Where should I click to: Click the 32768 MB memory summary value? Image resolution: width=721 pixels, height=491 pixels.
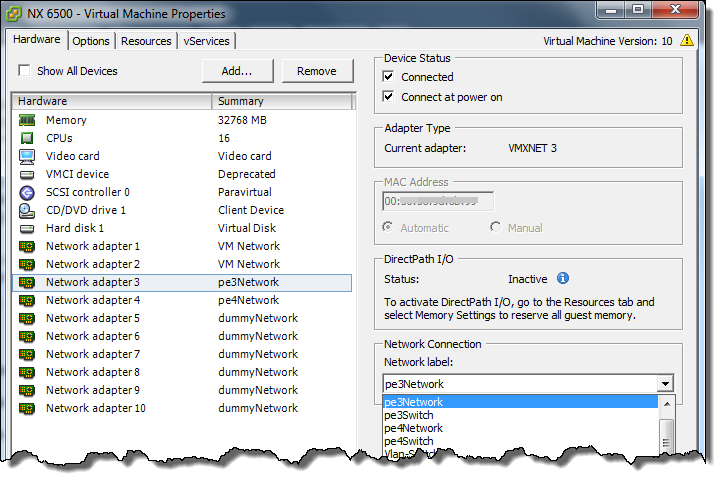pyautogui.click(x=242, y=120)
